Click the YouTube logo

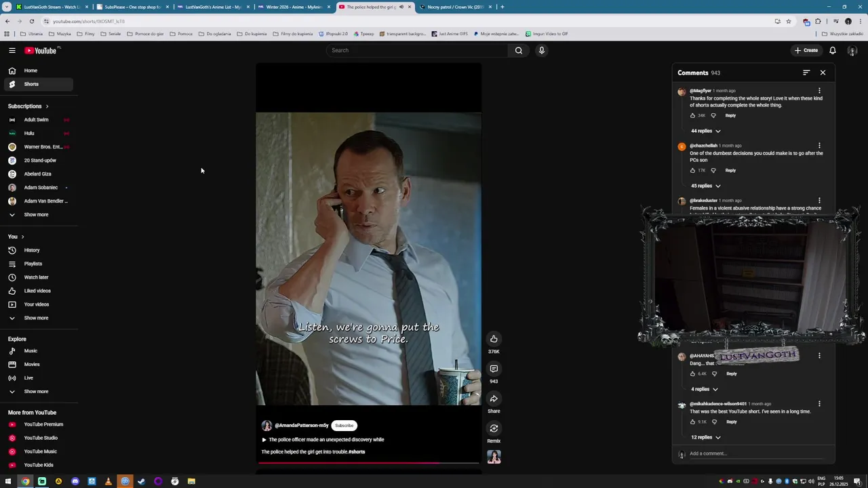(42, 50)
